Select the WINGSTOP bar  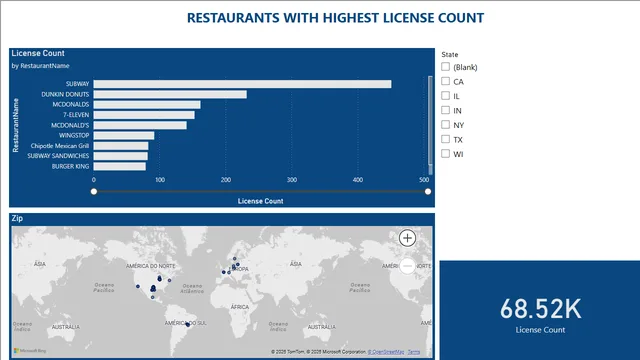coord(124,136)
